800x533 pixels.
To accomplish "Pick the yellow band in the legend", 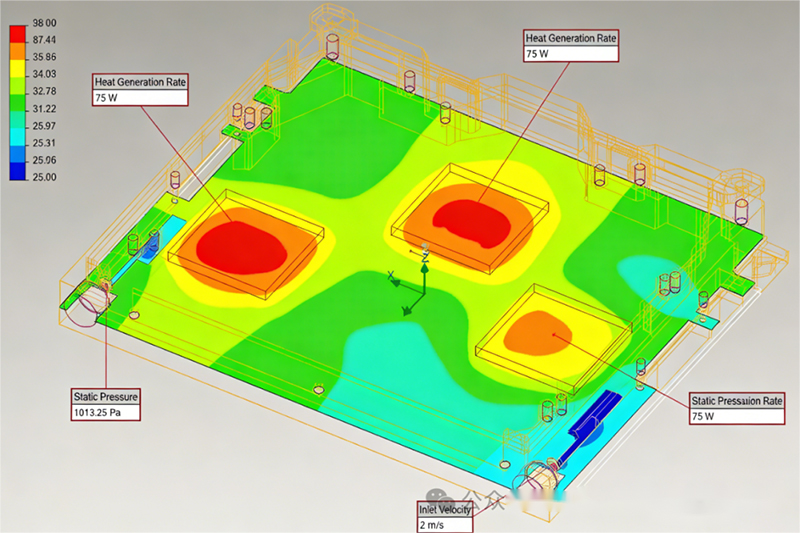I will 17,68.
